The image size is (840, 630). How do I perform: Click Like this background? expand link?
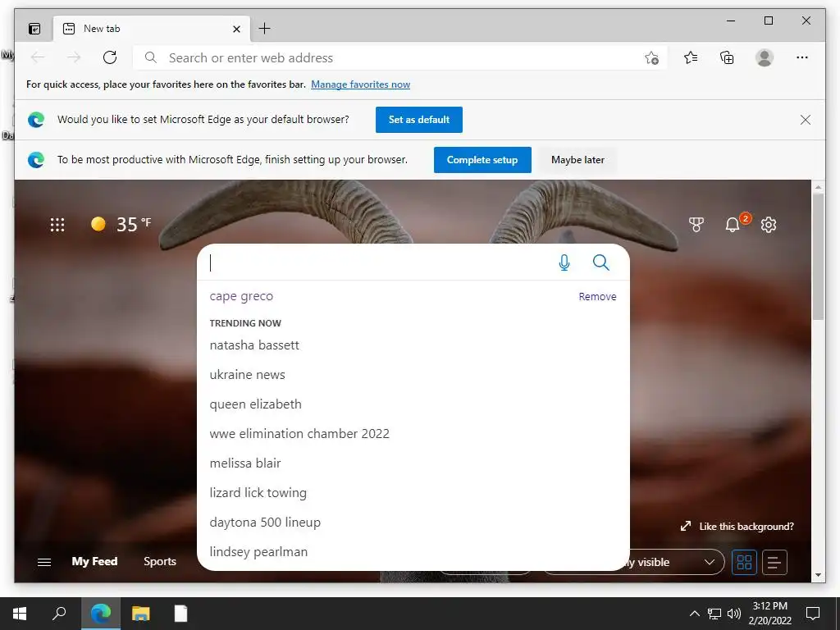[737, 526]
